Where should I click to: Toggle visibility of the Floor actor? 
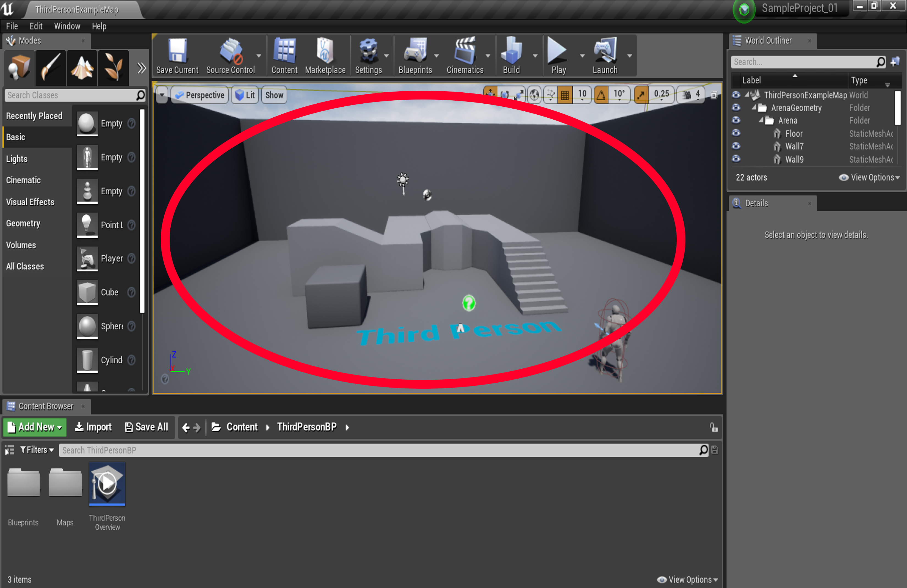tap(736, 133)
